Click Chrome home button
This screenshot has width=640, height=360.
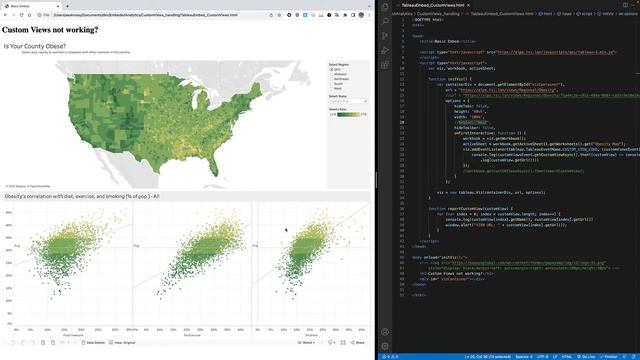[29, 15]
